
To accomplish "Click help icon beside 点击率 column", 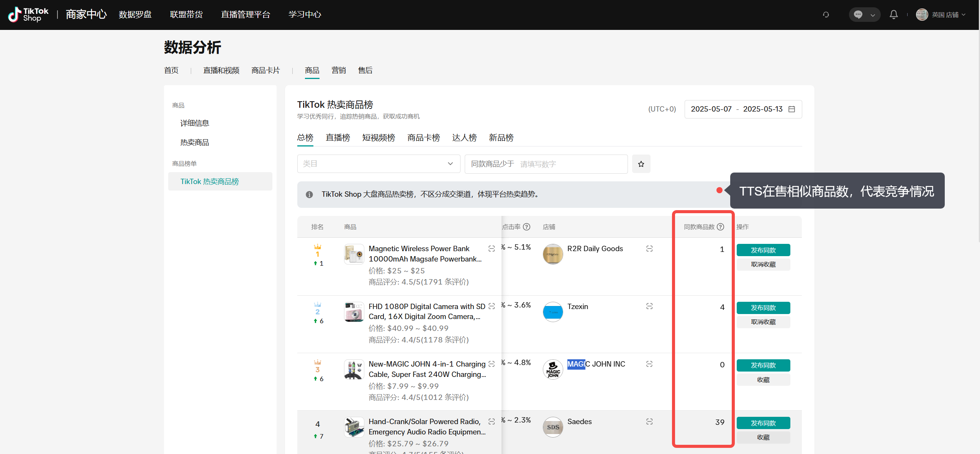I will pos(527,227).
